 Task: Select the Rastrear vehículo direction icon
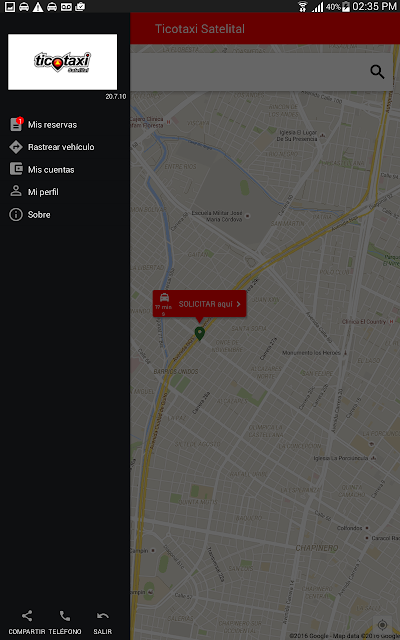[16, 147]
